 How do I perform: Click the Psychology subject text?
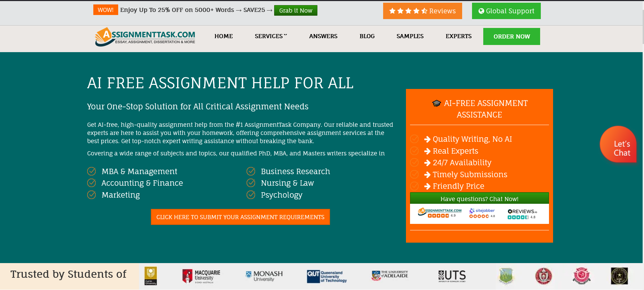282,195
